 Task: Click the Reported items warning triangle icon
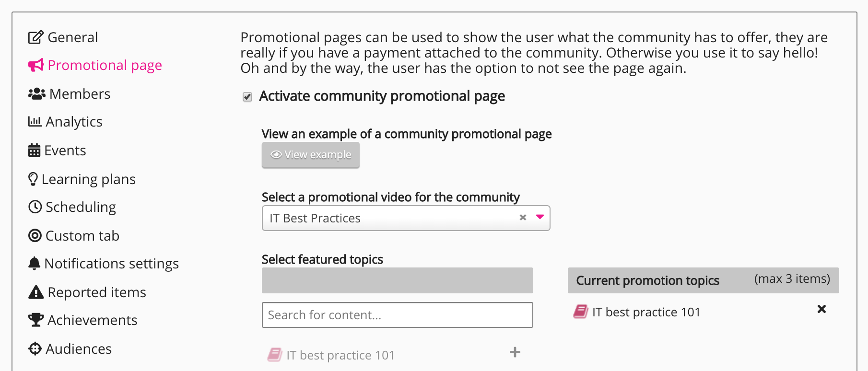[x=36, y=292]
